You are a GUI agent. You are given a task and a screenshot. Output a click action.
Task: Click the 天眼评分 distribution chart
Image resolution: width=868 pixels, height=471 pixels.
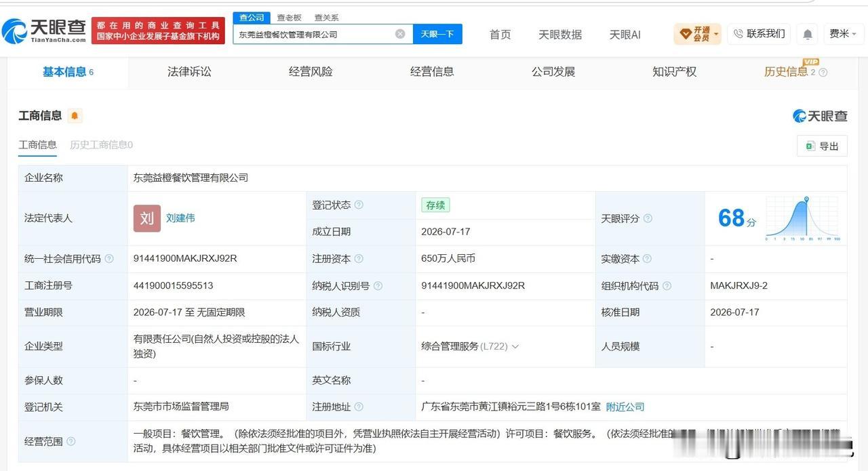coord(802,218)
